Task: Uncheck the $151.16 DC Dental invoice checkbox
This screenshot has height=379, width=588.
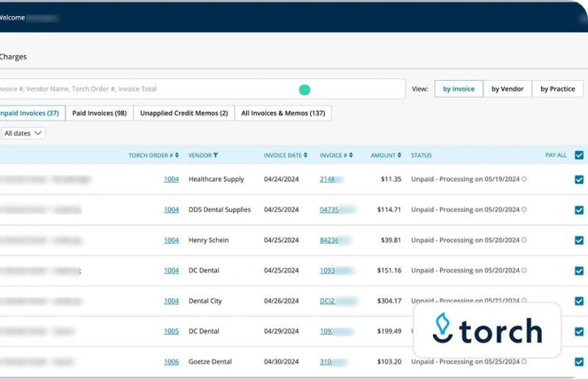Action: pyautogui.click(x=579, y=271)
